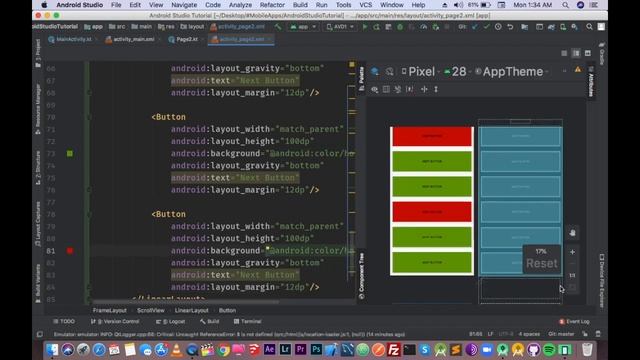
Task: Run the app with green play button
Action: [365, 27]
